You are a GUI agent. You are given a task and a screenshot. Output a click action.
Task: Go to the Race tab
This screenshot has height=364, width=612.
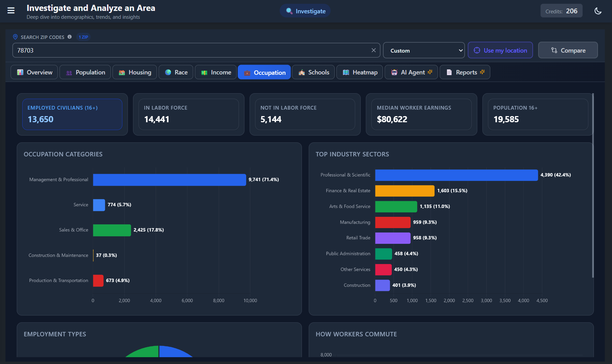click(176, 72)
